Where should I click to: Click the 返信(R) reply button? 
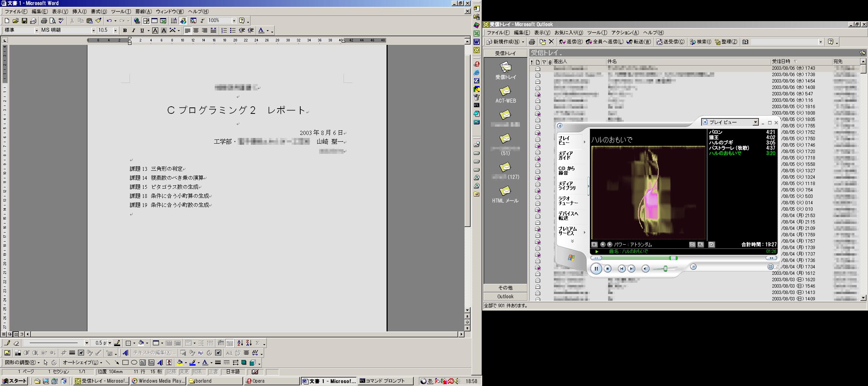(x=571, y=42)
